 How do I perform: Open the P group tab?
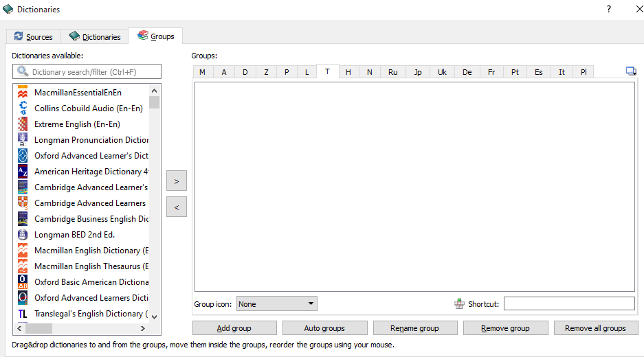[x=287, y=72]
